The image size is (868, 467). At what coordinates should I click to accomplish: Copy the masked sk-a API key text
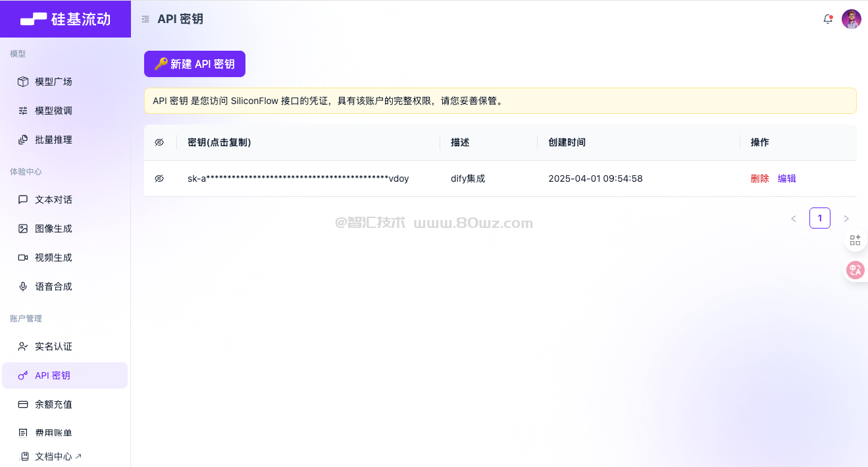coord(298,179)
